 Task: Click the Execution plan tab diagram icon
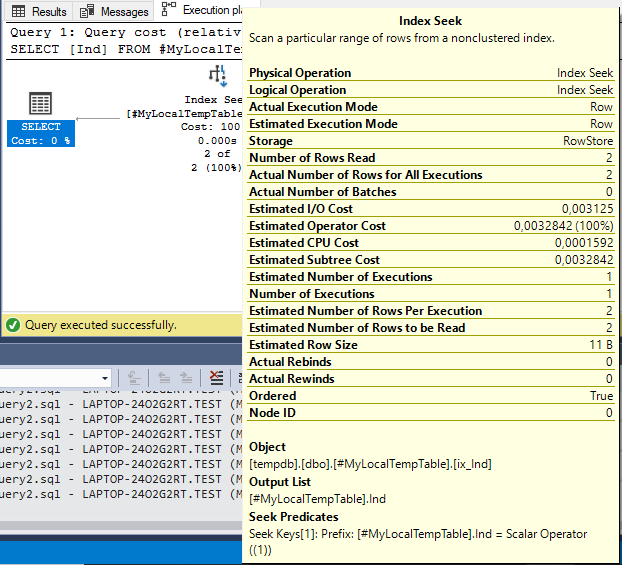click(x=169, y=9)
